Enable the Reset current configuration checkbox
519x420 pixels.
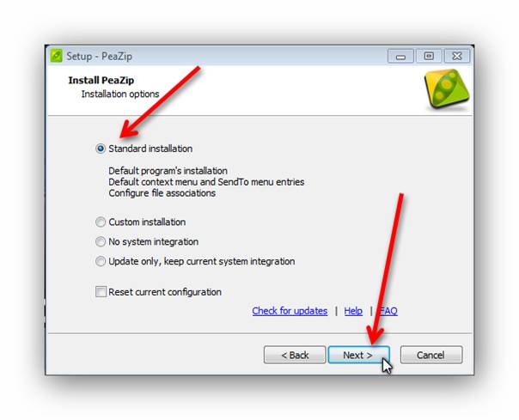pos(101,292)
